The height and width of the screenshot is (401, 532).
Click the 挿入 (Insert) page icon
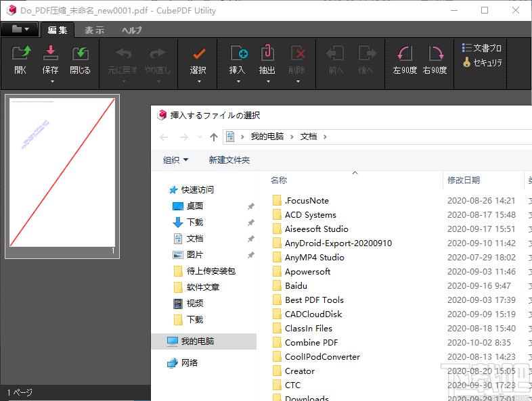(238, 53)
